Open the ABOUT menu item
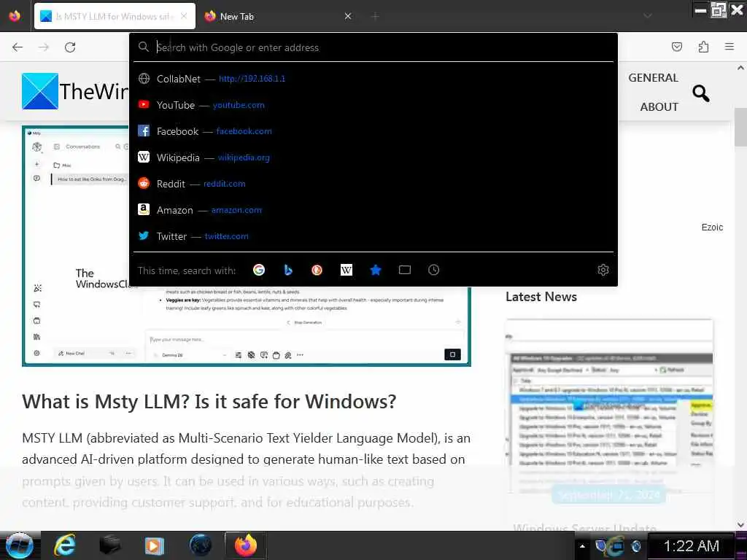 coord(659,106)
